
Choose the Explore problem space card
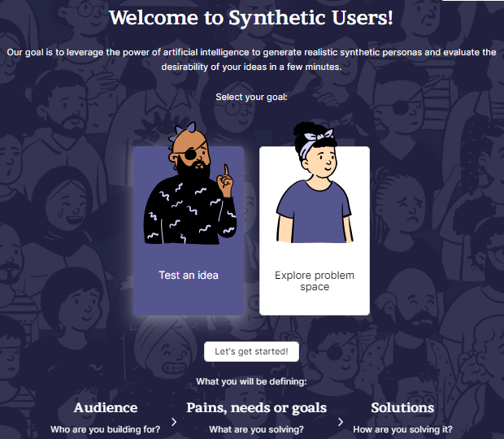point(315,231)
